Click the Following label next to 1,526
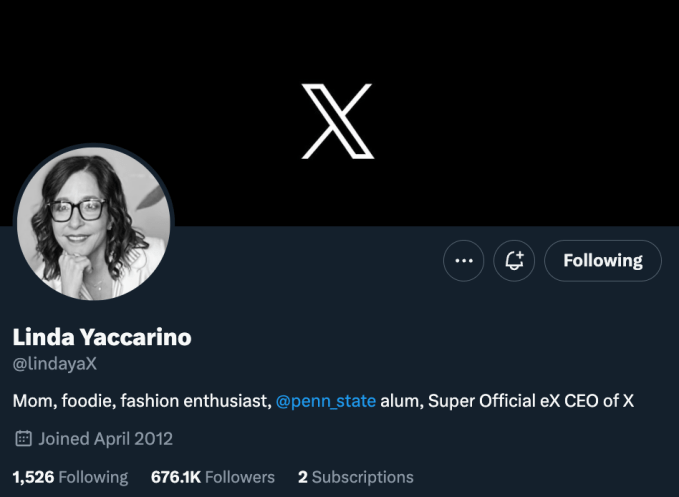This screenshot has height=497, width=679. click(93, 477)
